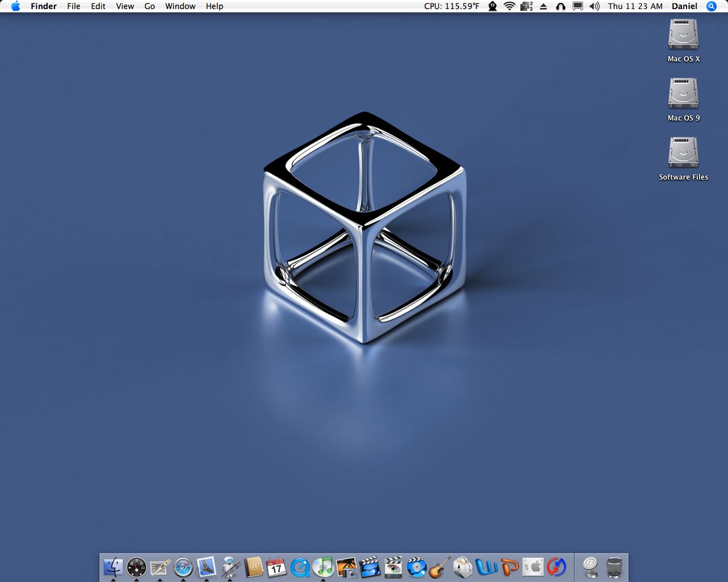Open the headphones menu bar icon
This screenshot has height=582, width=728.
point(561,6)
